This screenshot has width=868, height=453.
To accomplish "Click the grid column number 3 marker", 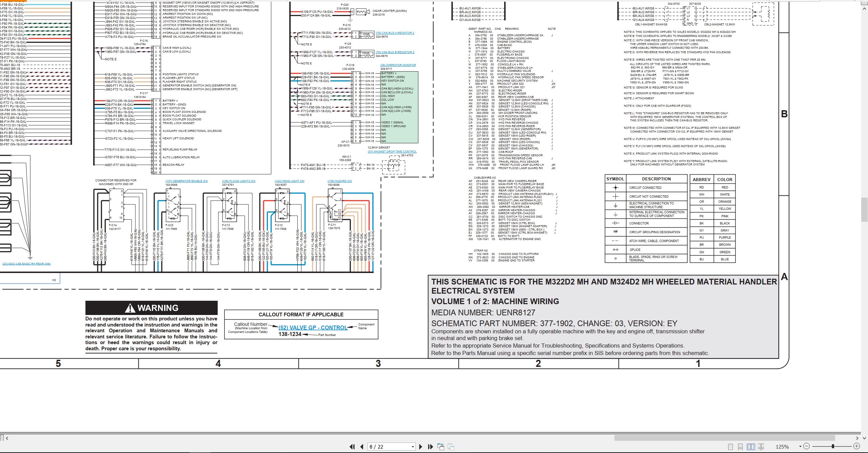I will 378,363.
